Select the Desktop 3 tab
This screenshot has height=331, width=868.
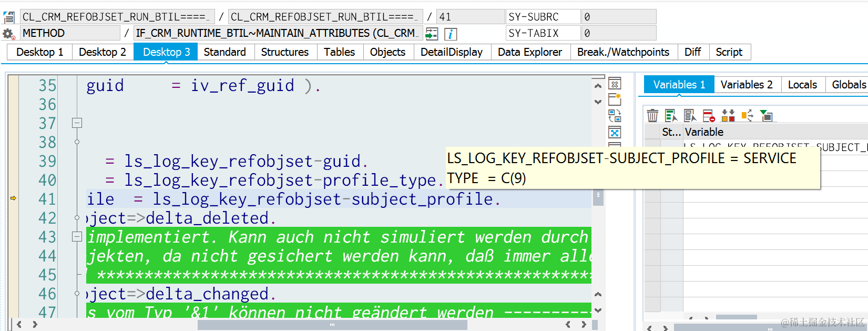(166, 52)
